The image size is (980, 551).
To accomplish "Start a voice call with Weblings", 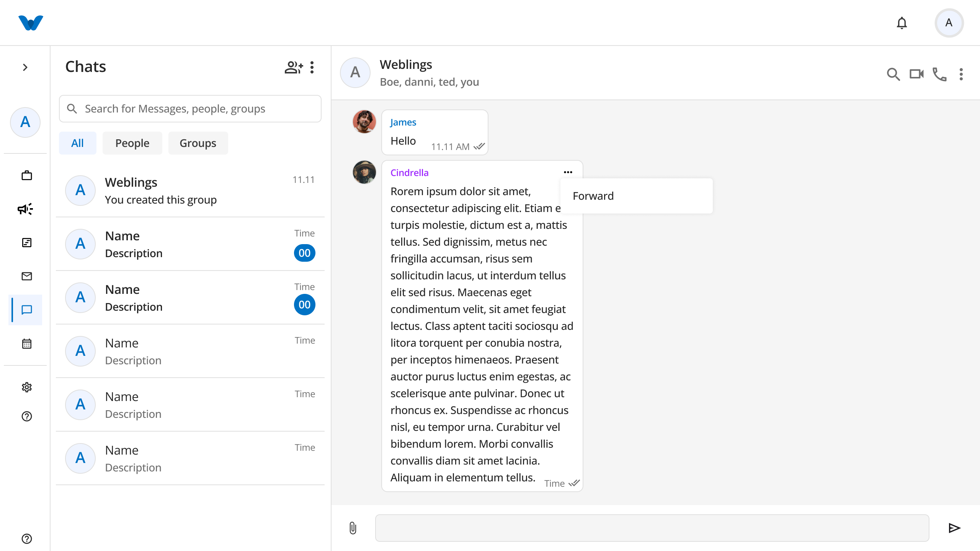I will pyautogui.click(x=939, y=74).
